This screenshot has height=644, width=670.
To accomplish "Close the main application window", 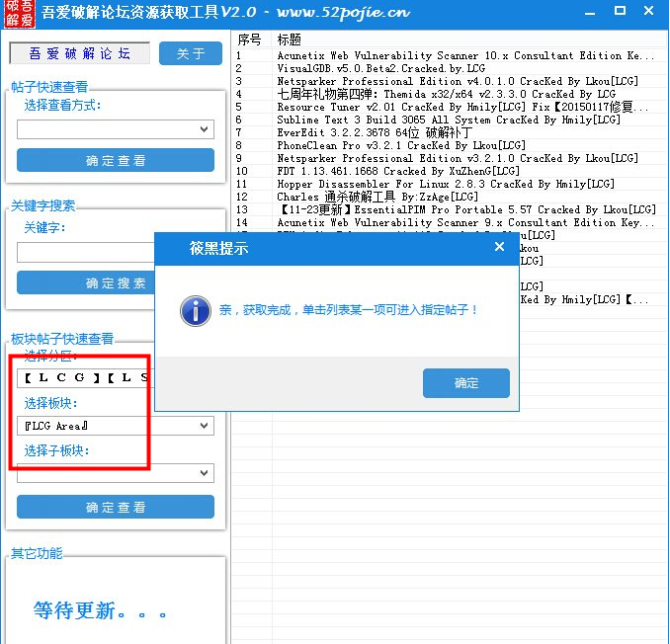I will tap(648, 11).
